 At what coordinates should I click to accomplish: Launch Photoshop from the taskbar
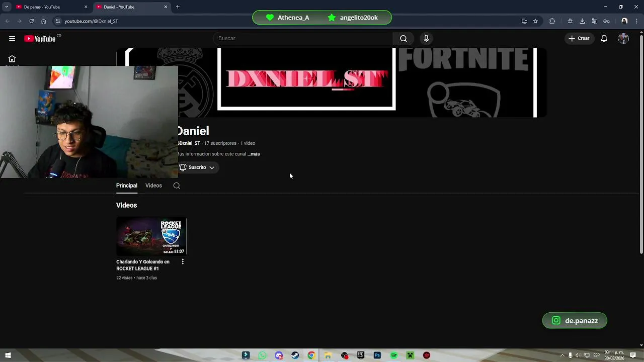pos(377,355)
